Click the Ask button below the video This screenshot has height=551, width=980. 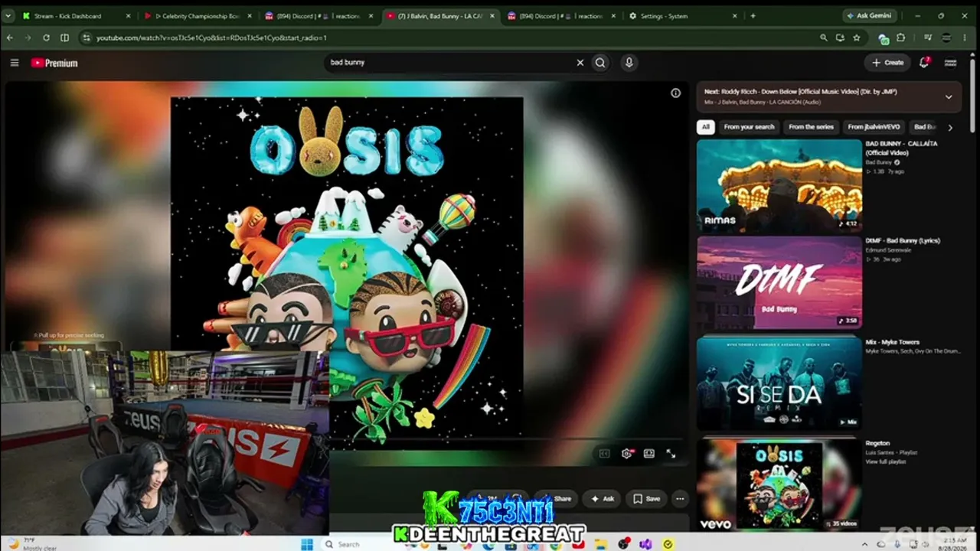click(602, 499)
